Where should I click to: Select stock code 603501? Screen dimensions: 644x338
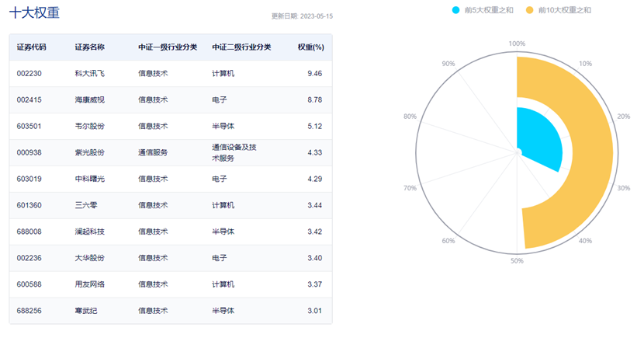[x=29, y=127]
